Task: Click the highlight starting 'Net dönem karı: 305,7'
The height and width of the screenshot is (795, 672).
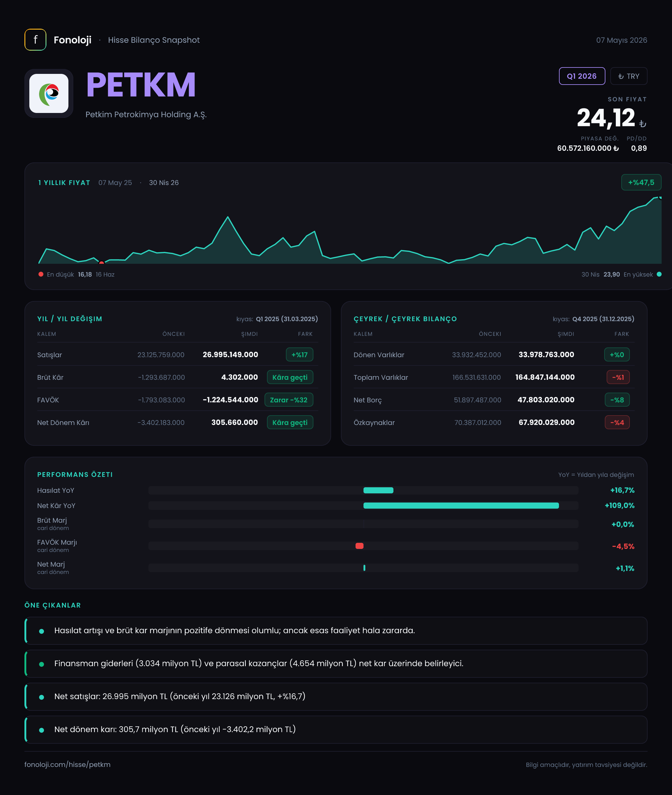Action: tap(336, 729)
